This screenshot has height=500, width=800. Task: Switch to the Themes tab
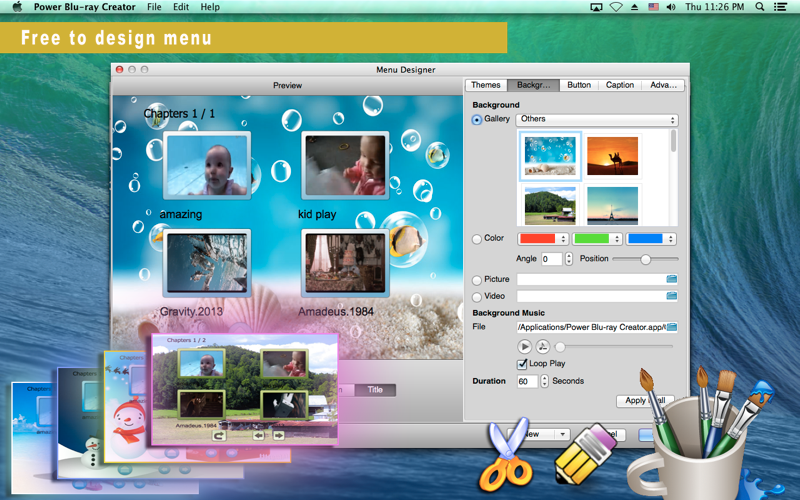[x=486, y=85]
